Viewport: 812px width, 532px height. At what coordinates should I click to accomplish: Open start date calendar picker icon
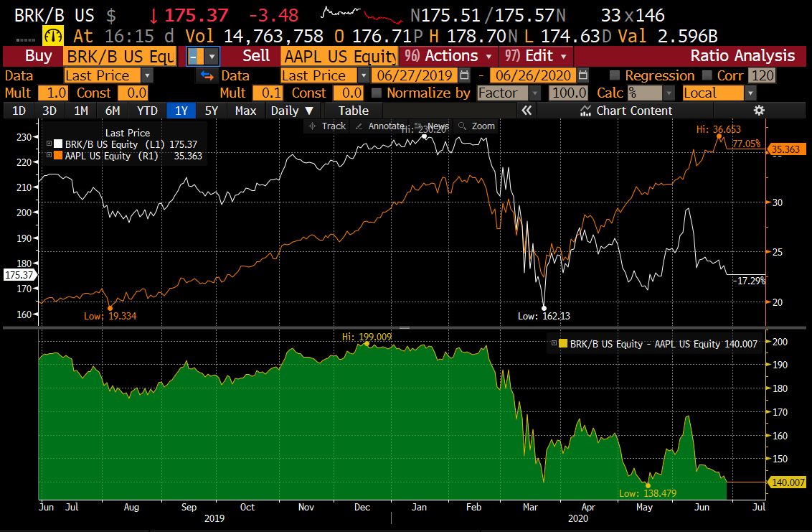465,75
